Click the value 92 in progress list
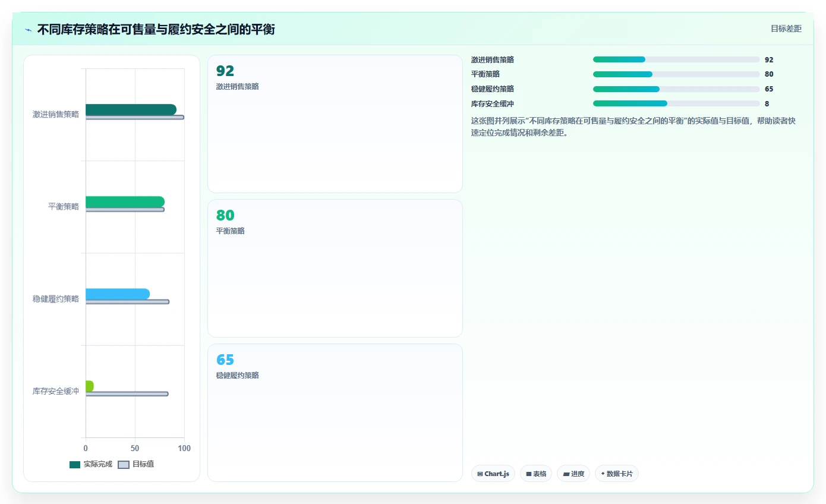The image size is (826, 504). [769, 59]
